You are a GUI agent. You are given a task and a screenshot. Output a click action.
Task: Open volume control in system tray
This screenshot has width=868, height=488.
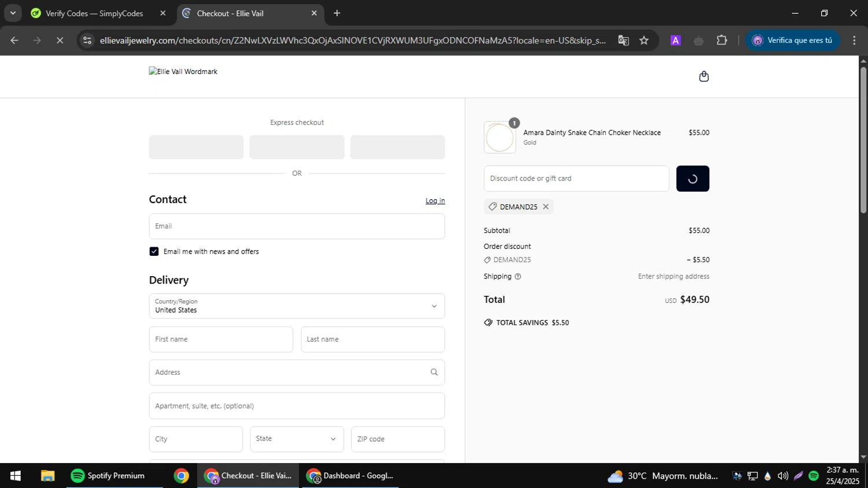783,476
